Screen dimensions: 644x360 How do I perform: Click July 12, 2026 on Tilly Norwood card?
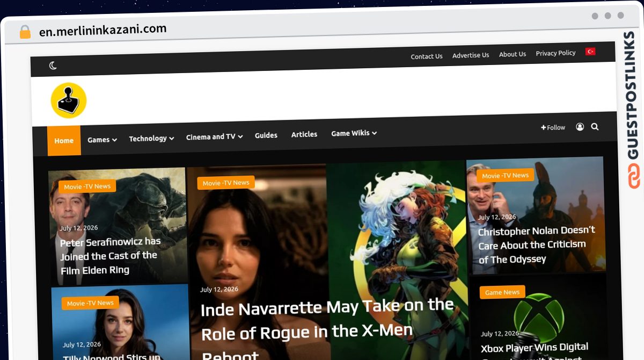(x=82, y=344)
